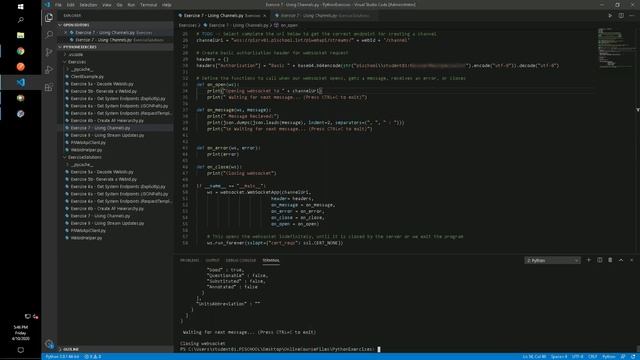Open File Explorer from taskbar
The height and width of the screenshot is (360, 640).
20,36
